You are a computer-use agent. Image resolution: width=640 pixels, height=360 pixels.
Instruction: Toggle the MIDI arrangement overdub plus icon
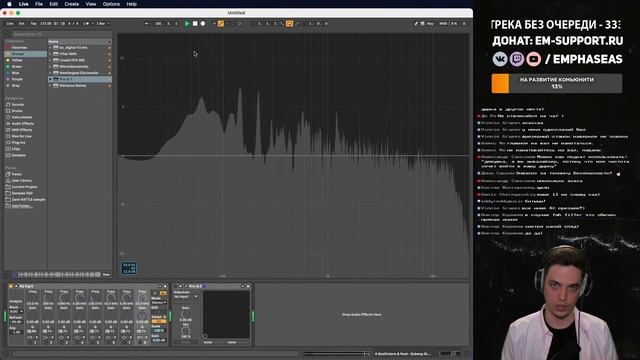click(x=214, y=24)
